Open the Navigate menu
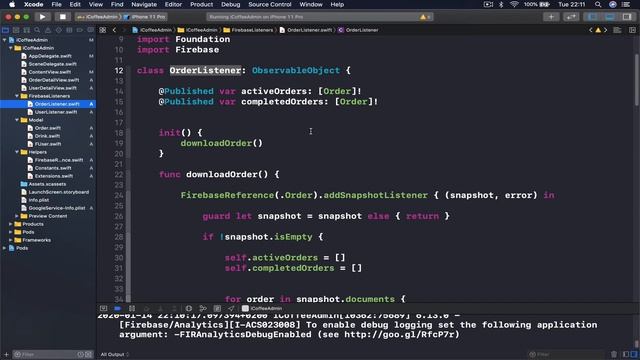Screen dimensions: 640x360 tap(144, 4)
